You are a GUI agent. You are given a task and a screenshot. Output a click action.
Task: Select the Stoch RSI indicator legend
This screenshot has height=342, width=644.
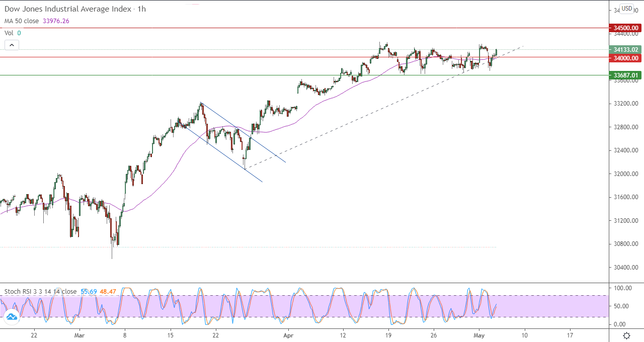pyautogui.click(x=40, y=291)
